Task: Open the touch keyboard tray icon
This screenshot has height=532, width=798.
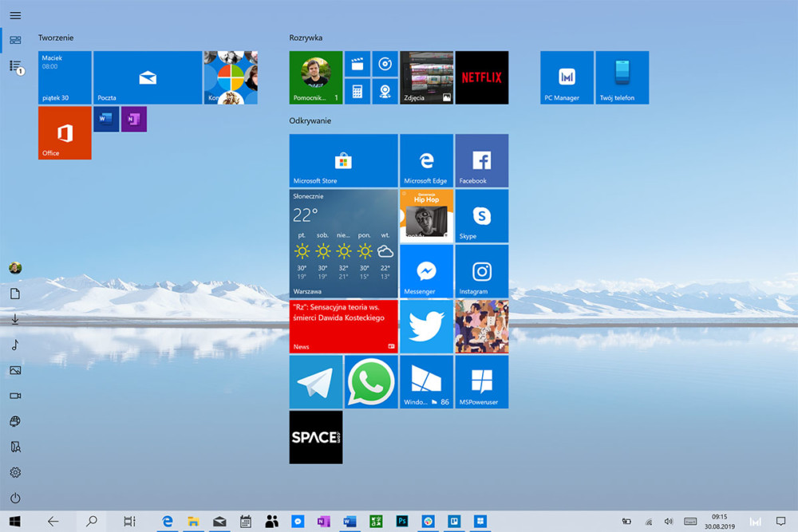Action: click(x=690, y=522)
